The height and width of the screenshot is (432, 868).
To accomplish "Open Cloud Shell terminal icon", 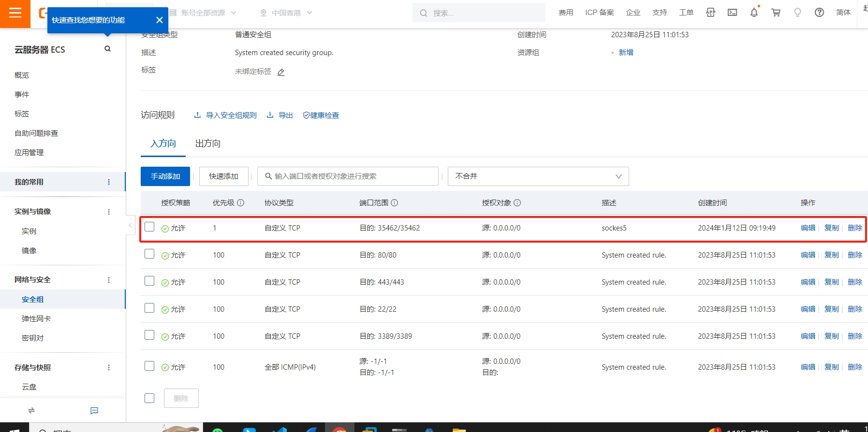I will tap(732, 13).
